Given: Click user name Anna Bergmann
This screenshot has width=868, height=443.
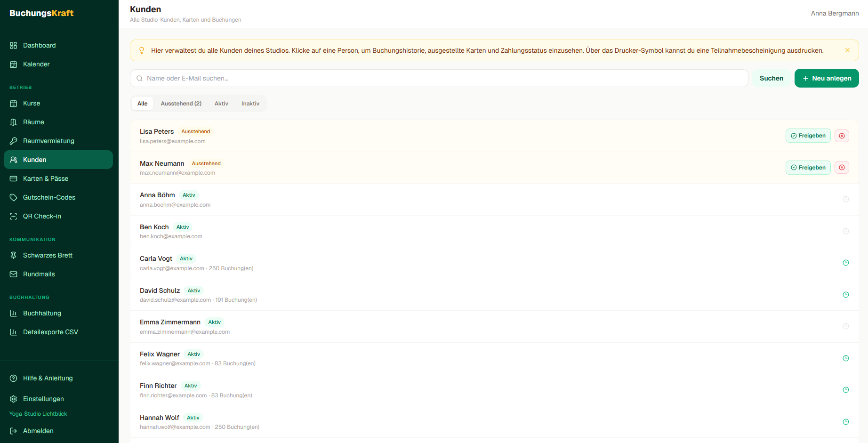Looking at the screenshot, I should tap(835, 13).
